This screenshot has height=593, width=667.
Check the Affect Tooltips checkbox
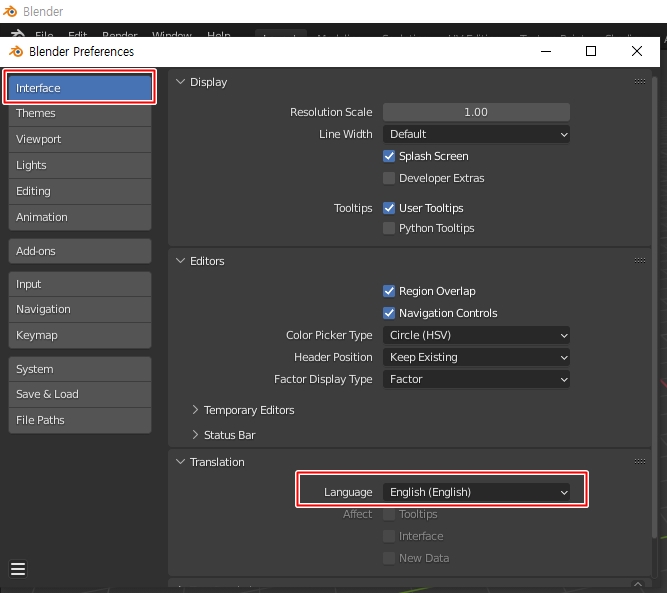(389, 514)
